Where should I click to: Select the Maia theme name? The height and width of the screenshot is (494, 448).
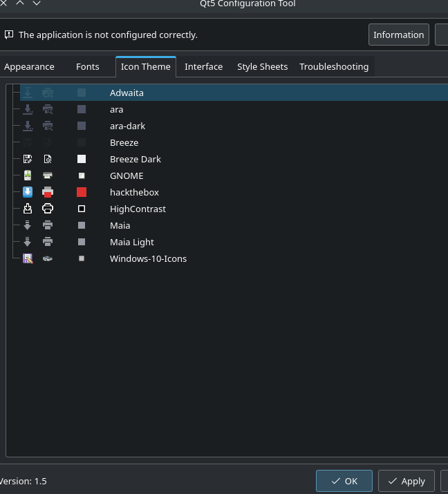(120, 225)
